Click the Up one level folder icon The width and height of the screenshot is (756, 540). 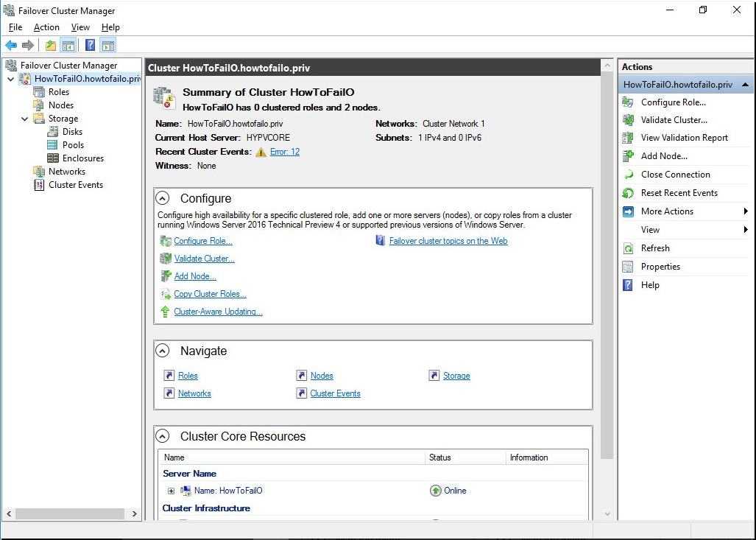(x=50, y=46)
